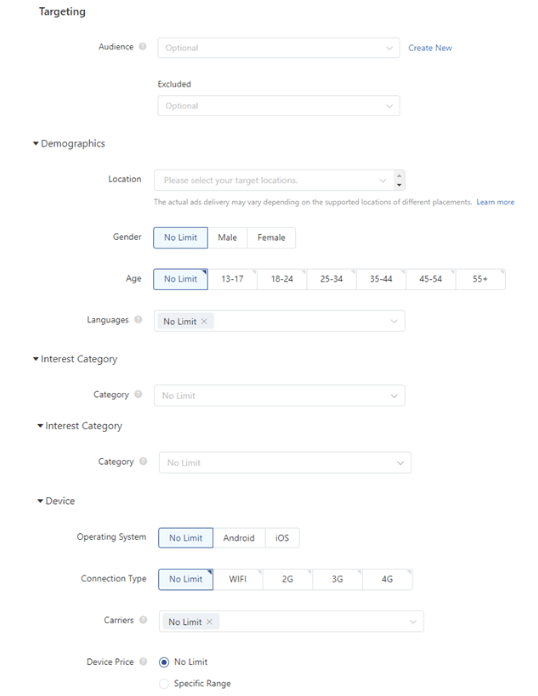Select Android operating system
The height and width of the screenshot is (696, 538).
point(239,538)
